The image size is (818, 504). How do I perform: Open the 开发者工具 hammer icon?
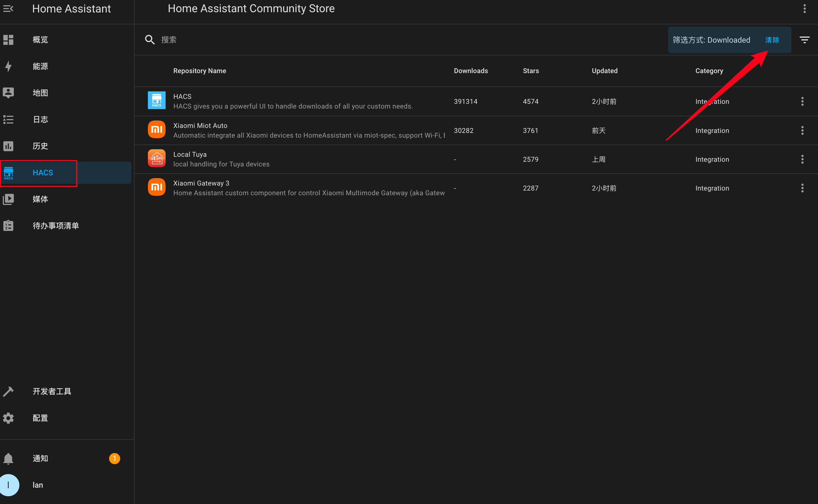tap(8, 391)
